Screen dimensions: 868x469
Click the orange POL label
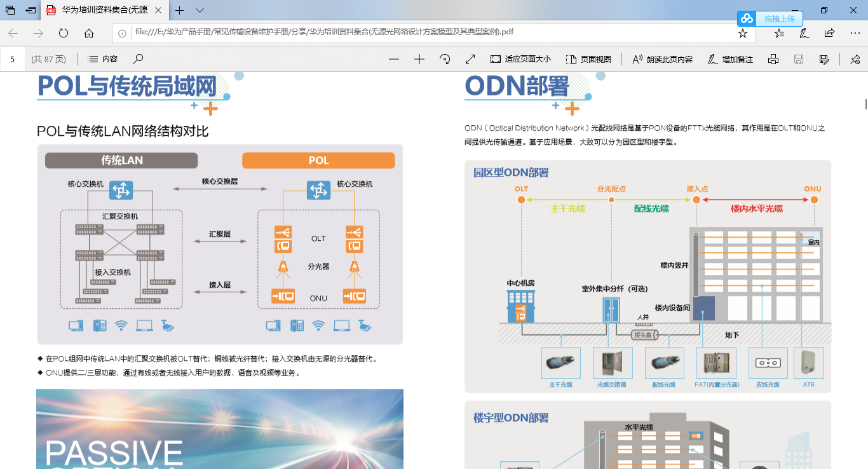(x=318, y=160)
